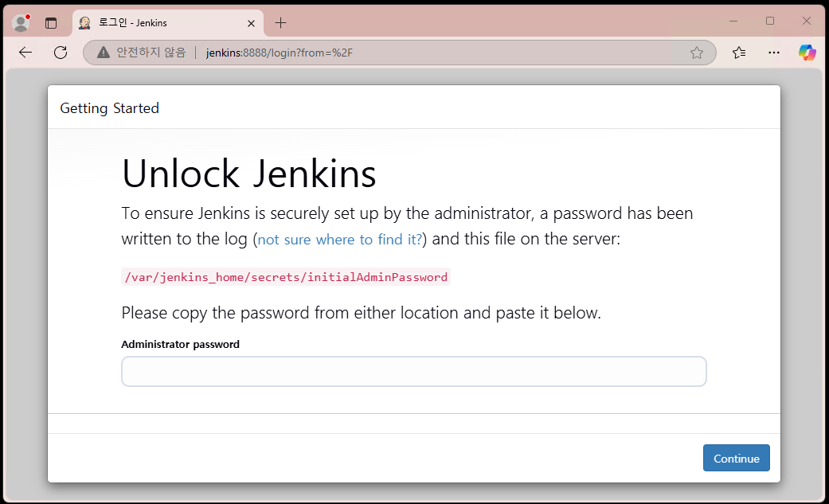Click the address bar URL jenkins:8888/login
The height and width of the screenshot is (504, 829).
coord(280,53)
